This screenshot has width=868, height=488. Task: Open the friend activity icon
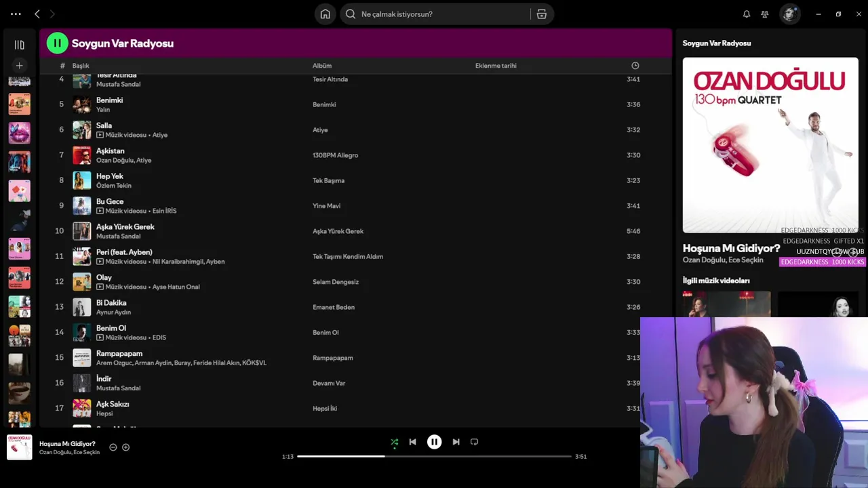765,14
